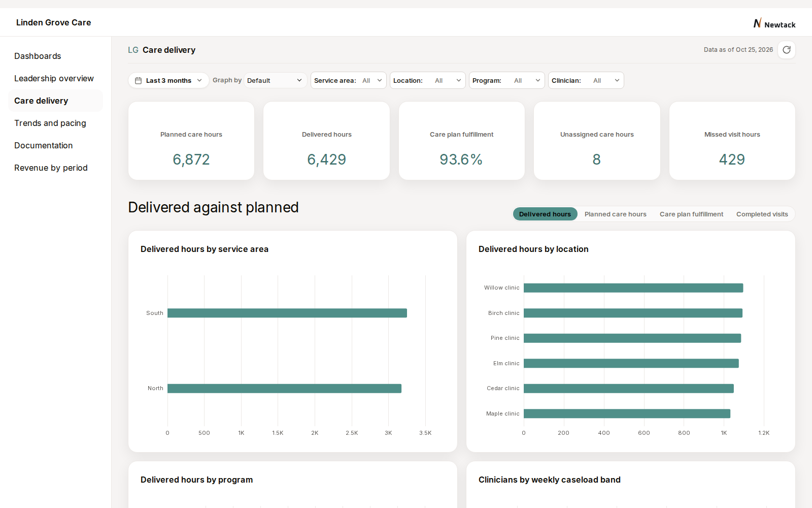
Task: Click the Newtack logo
Action: [774, 24]
